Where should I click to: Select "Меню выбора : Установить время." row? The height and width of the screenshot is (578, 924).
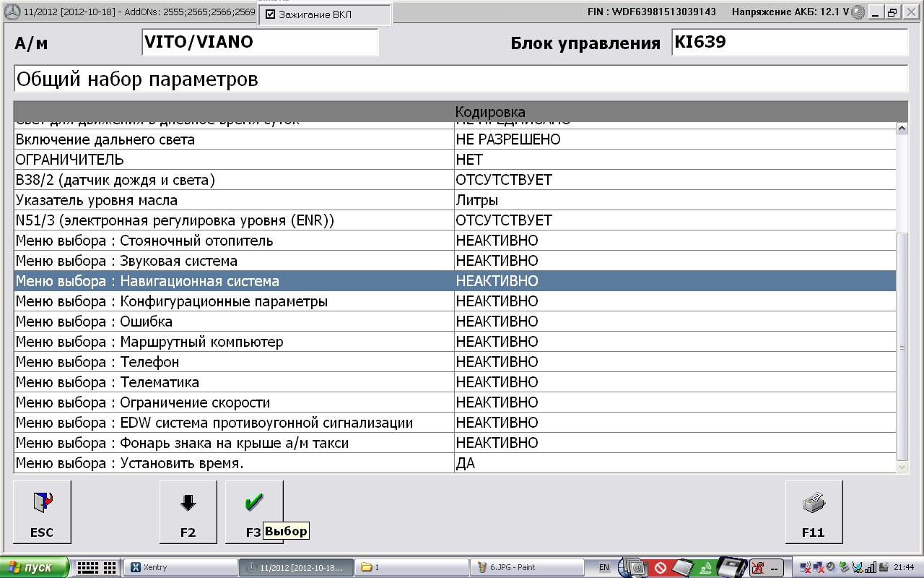[455, 463]
